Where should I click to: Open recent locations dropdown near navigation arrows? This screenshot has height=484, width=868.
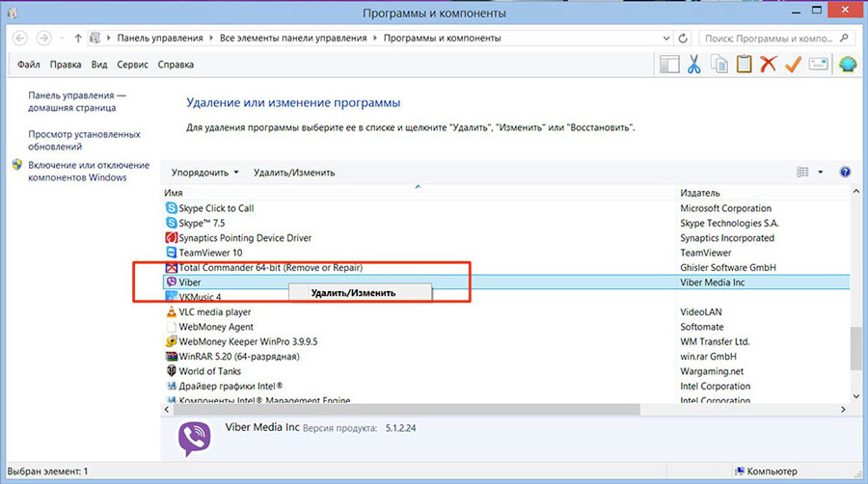[62, 39]
